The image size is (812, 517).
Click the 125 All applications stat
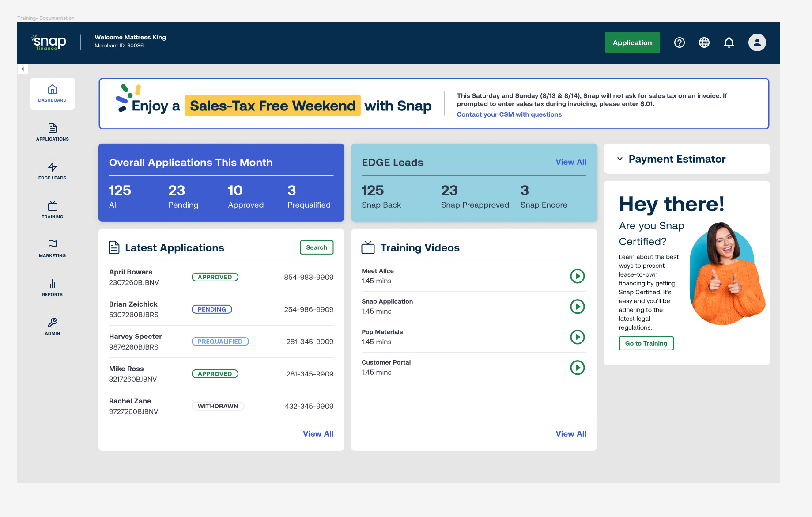pos(120,196)
